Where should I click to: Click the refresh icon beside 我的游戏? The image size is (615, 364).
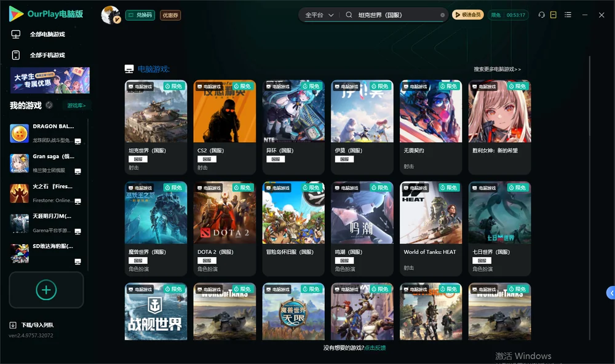[49, 105]
